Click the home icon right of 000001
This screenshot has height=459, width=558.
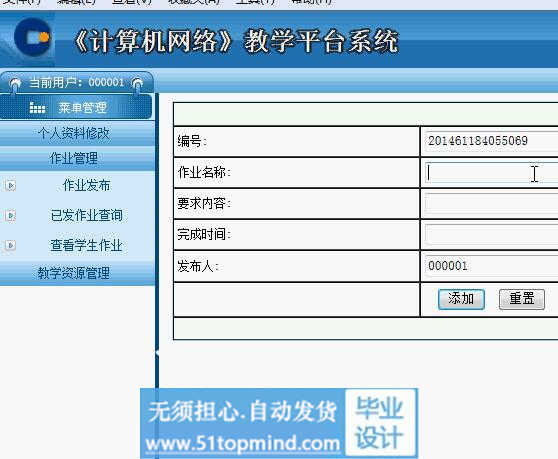point(137,84)
